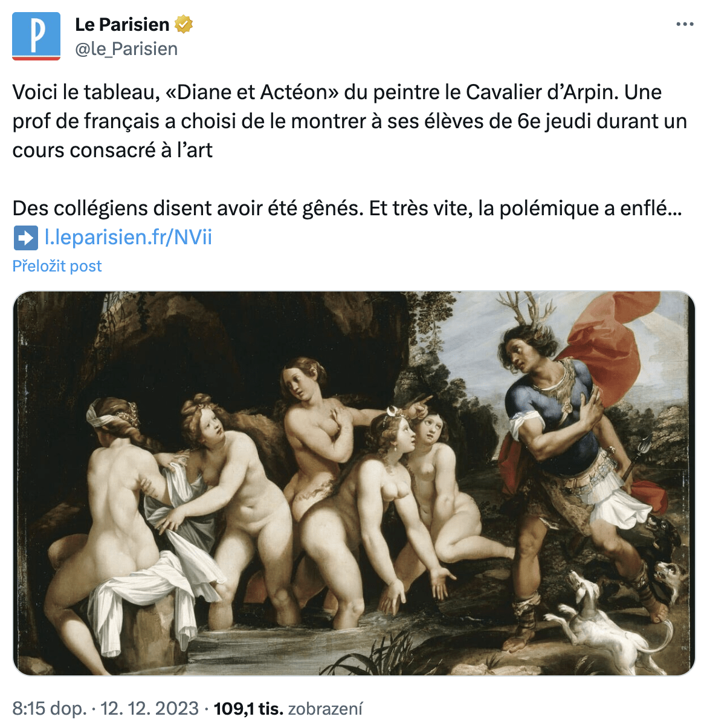View the 109,1 tis. zobrazení count

click(288, 709)
